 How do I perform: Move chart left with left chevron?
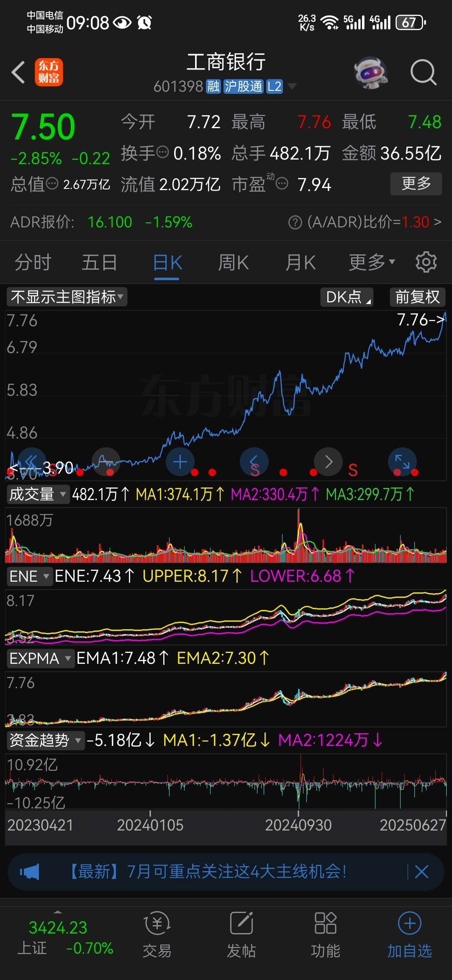pos(254,462)
